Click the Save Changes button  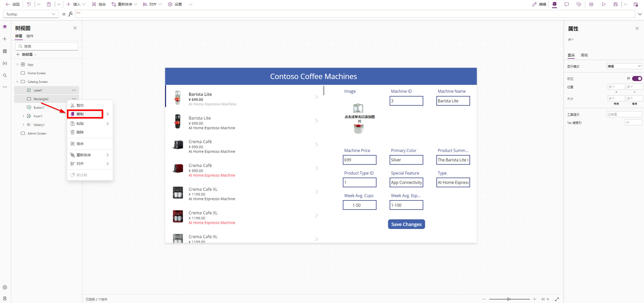point(406,224)
